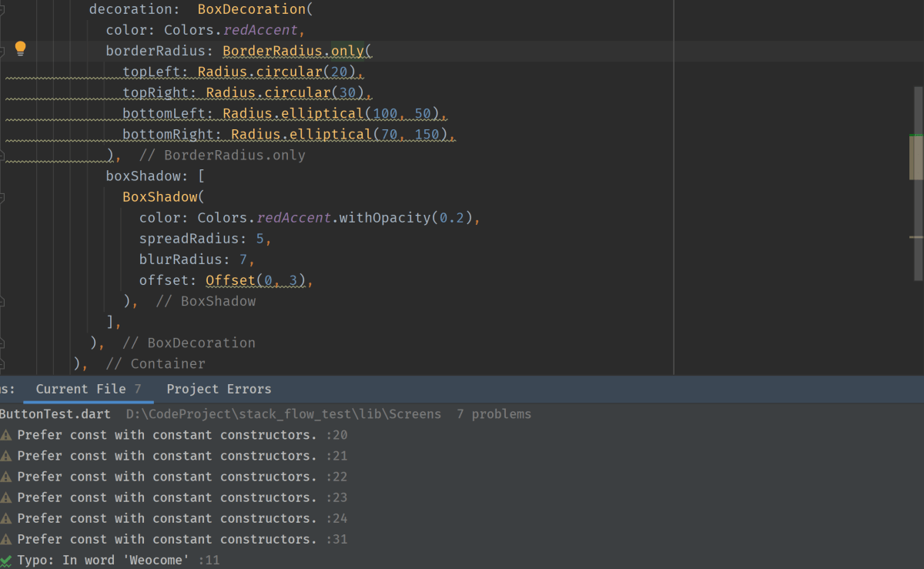Click the yellow lightbulb quick-fix icon

pyautogui.click(x=21, y=49)
